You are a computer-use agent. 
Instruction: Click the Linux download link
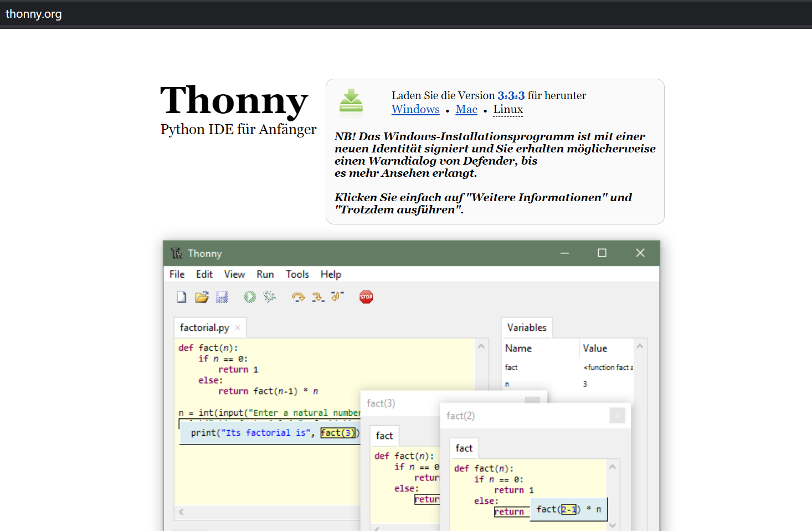point(508,109)
